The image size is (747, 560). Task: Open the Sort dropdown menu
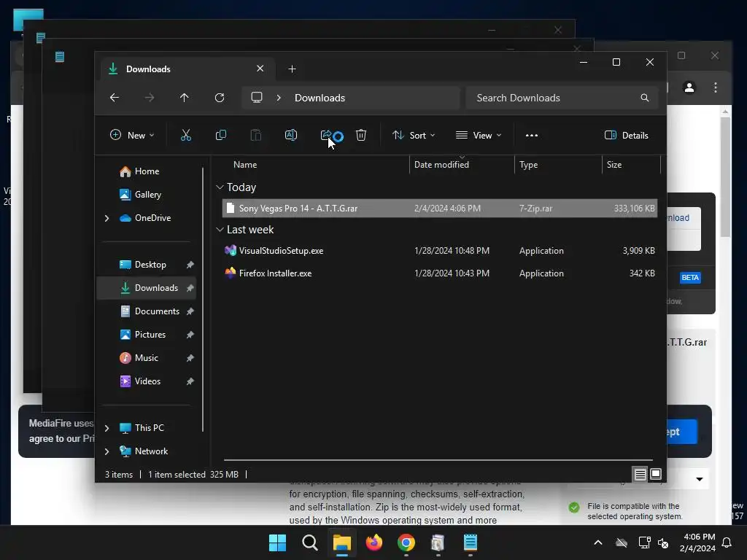point(414,135)
